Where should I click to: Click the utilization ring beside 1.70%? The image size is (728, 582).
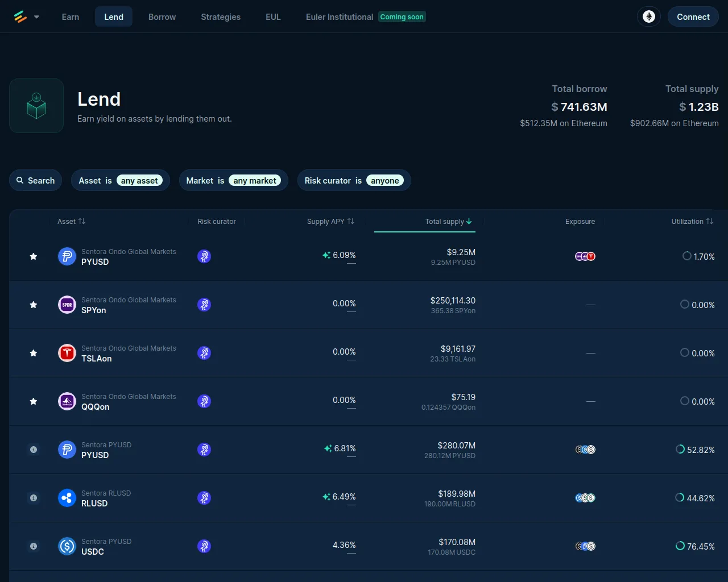tap(686, 256)
